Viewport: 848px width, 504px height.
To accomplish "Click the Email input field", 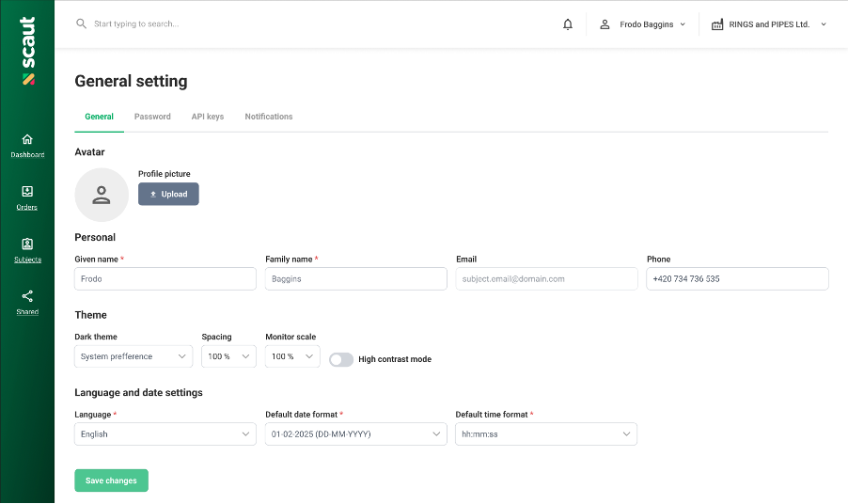I will point(547,279).
